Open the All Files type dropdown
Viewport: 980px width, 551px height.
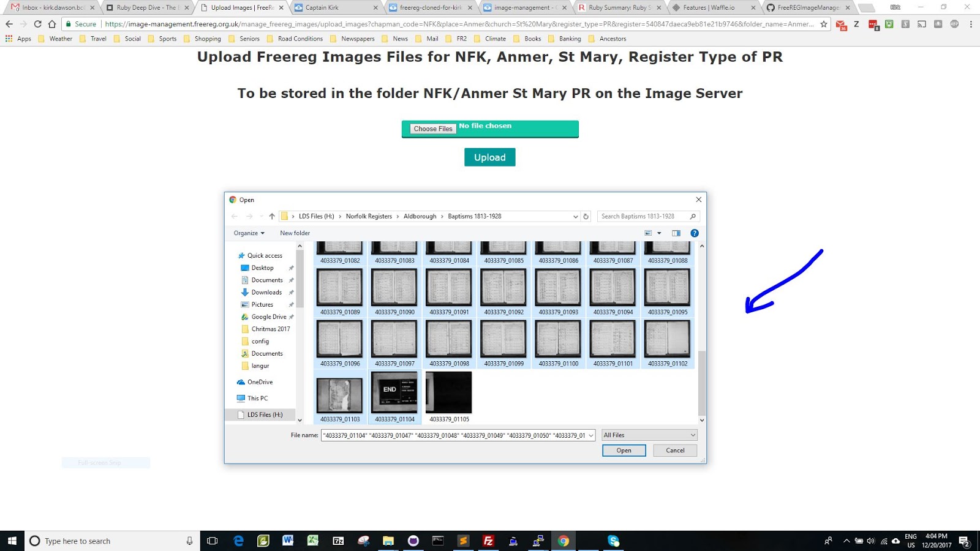[x=649, y=435]
